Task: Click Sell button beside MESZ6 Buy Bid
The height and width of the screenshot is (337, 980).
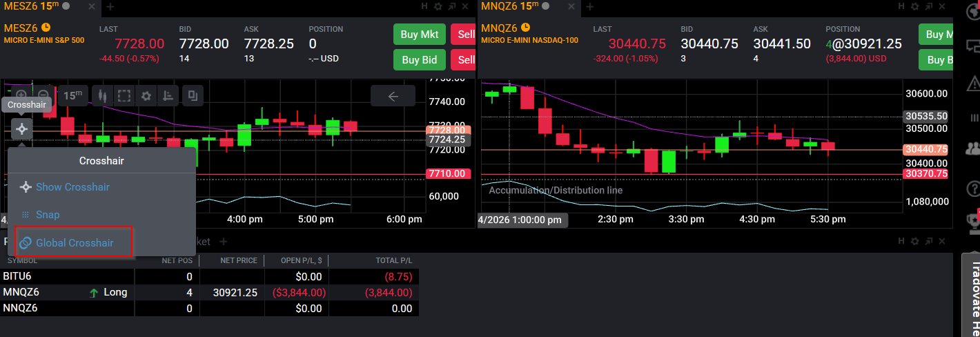Action: [464, 59]
